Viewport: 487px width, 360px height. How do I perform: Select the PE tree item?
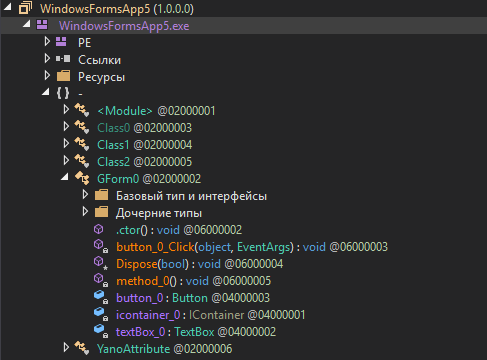tap(84, 43)
